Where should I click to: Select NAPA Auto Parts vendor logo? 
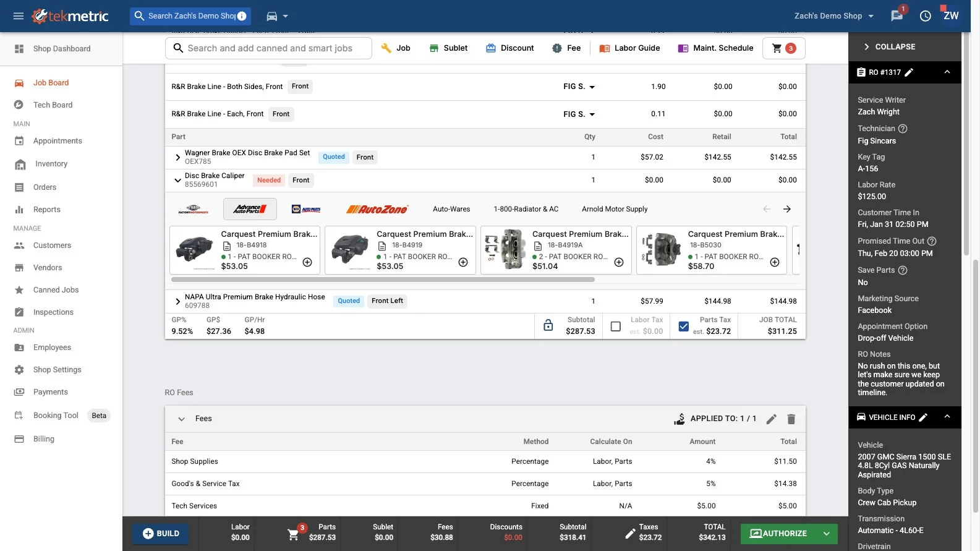pos(306,209)
